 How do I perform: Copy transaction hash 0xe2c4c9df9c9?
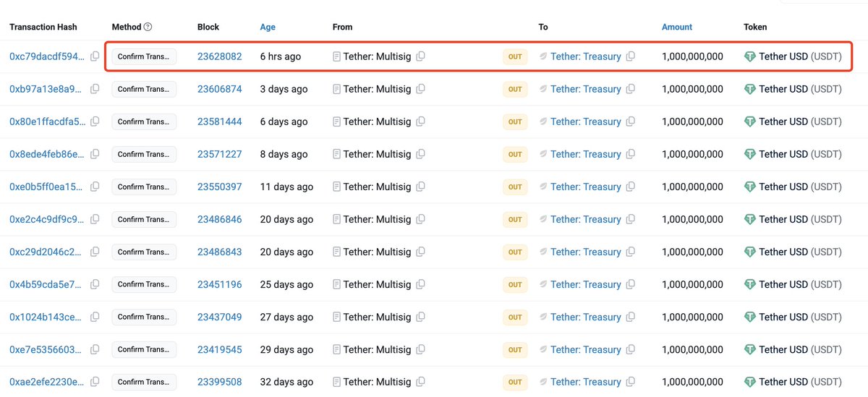tap(95, 219)
